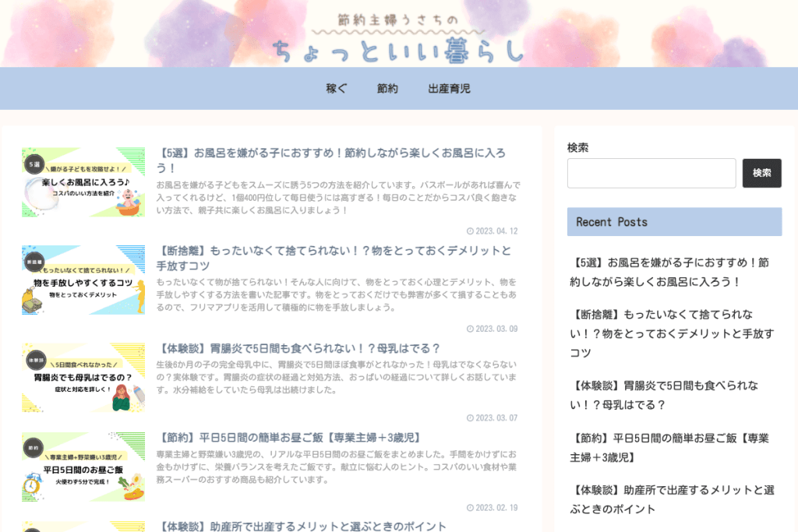The image size is (798, 532).
Task: Open main list title 【体験談】助産所で出産するメリット
Action: tap(302, 527)
